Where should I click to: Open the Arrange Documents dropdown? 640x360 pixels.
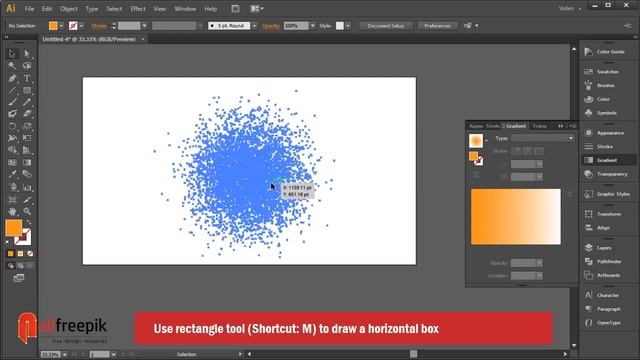click(x=257, y=9)
